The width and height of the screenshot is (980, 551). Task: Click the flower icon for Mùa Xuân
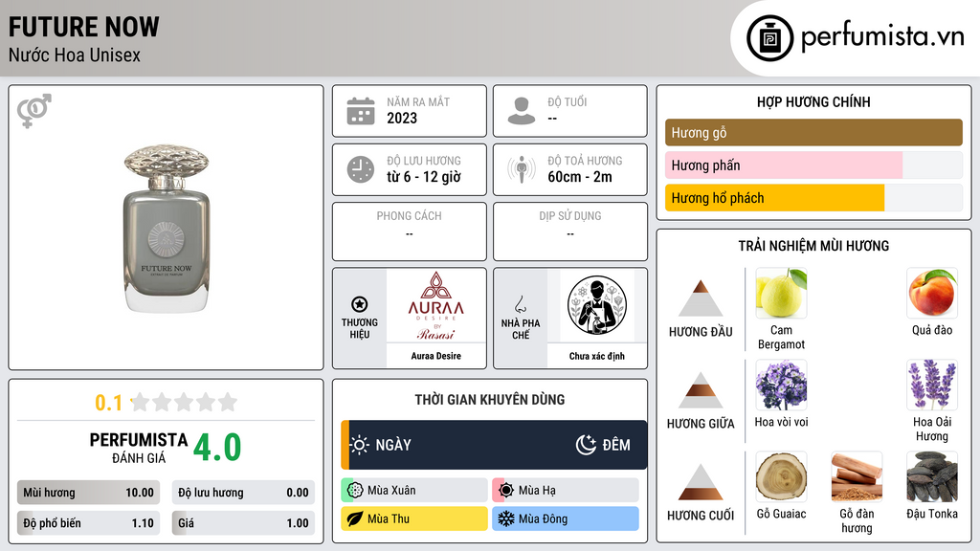coord(355,491)
